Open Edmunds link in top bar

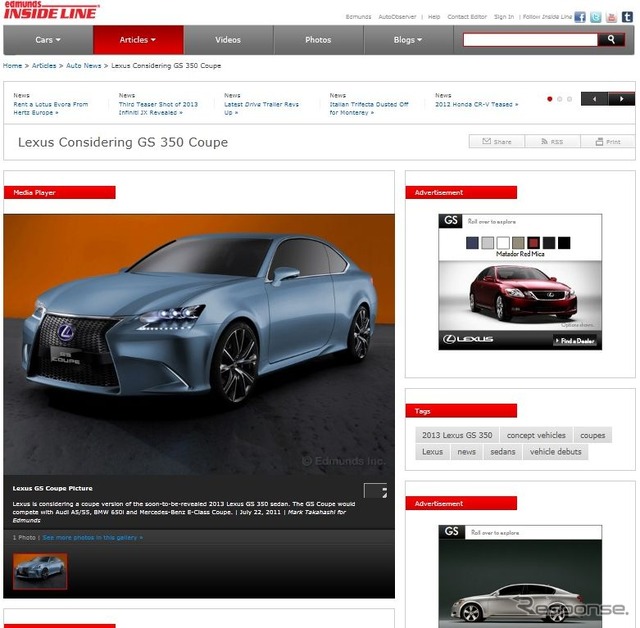(358, 17)
